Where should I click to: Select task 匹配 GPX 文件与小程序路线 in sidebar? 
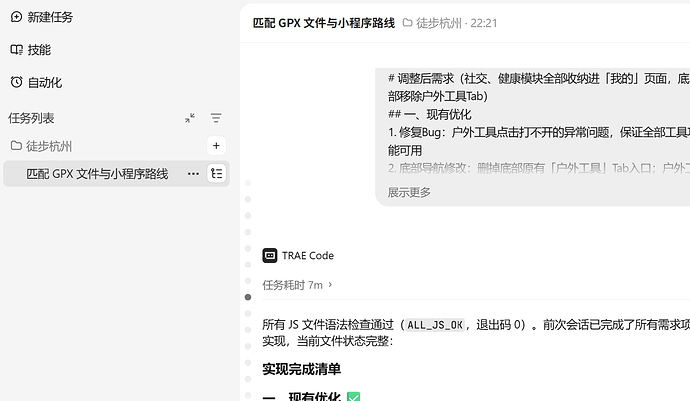click(x=97, y=174)
